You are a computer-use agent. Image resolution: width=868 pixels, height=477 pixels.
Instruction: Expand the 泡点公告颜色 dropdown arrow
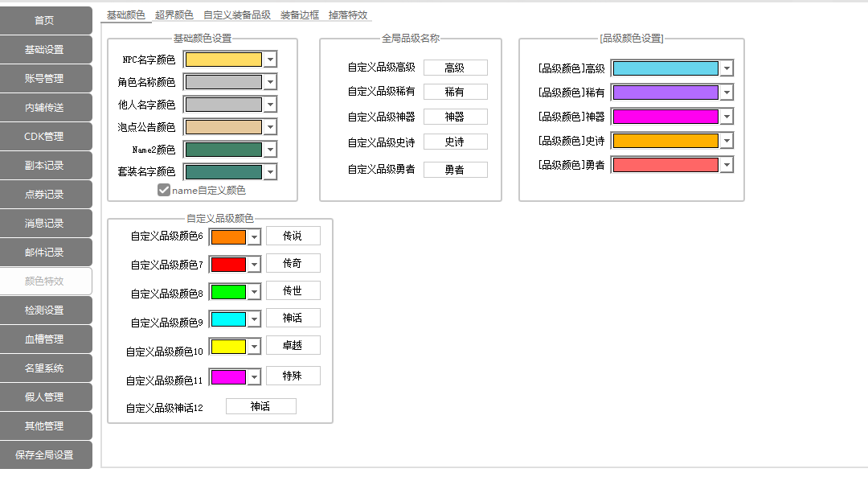(271, 127)
